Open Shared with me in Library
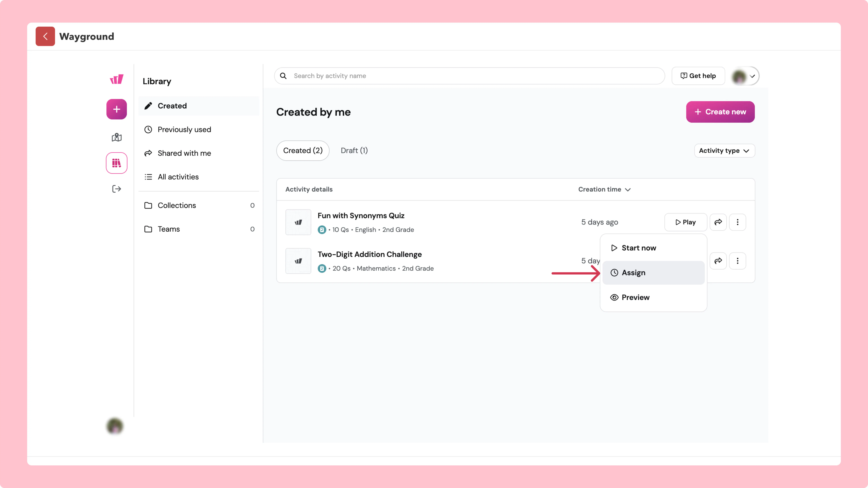The width and height of the screenshot is (868, 488). tap(198, 153)
